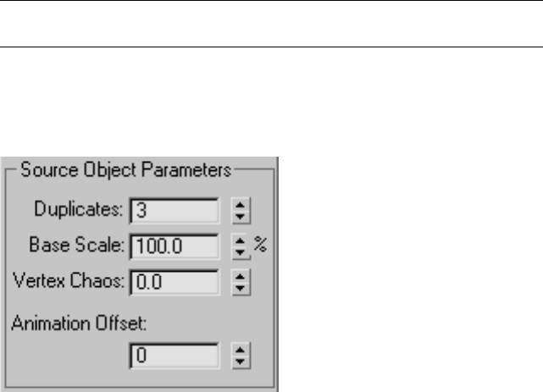This screenshot has width=543, height=392.
Task: Click inside the Duplicates value field
Action: coord(175,208)
